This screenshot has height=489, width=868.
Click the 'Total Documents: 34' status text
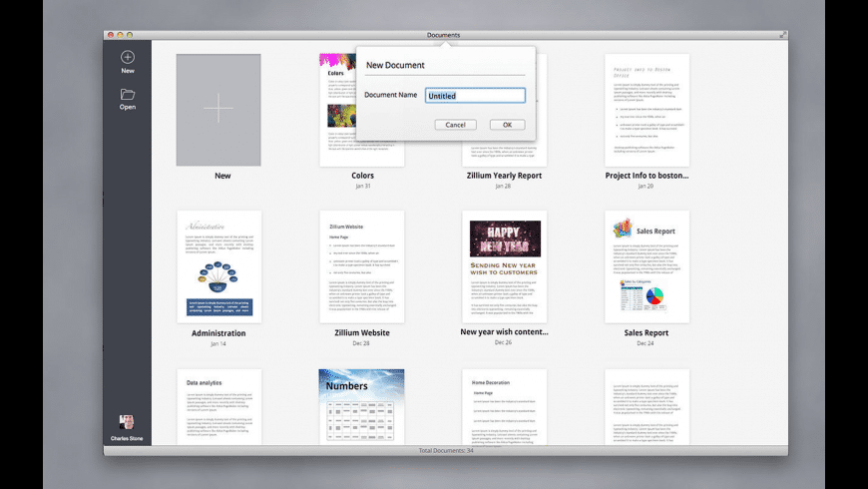(x=446, y=451)
